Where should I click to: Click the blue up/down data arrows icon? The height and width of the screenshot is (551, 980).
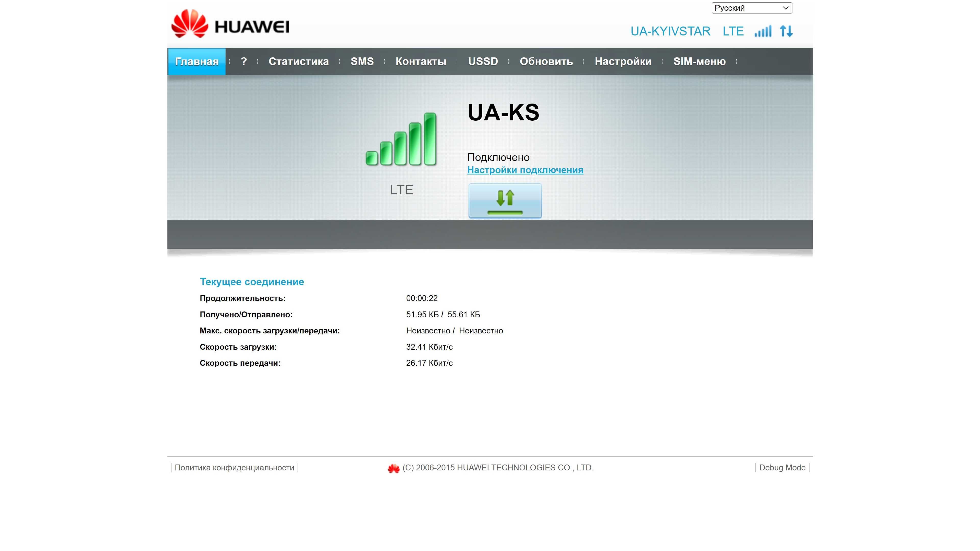click(786, 31)
